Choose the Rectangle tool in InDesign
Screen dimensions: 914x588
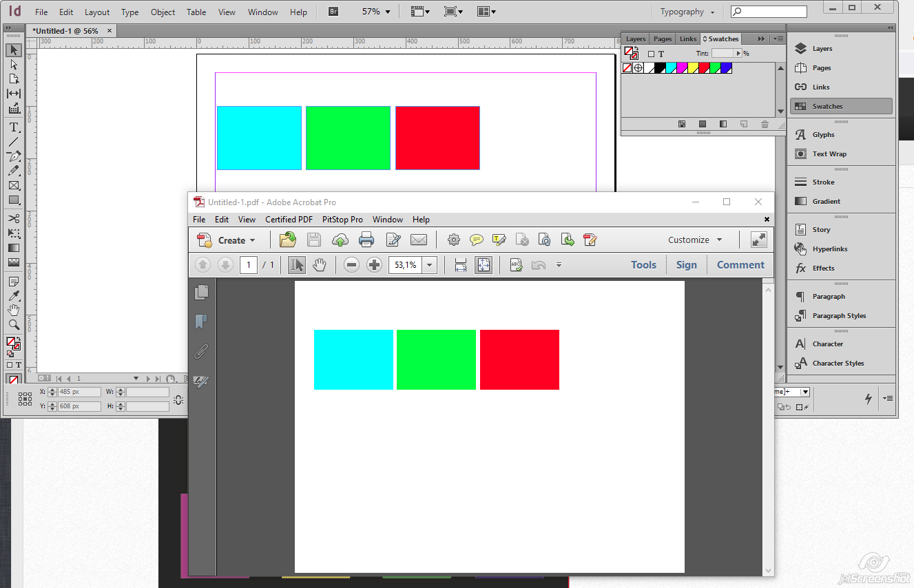pyautogui.click(x=14, y=200)
